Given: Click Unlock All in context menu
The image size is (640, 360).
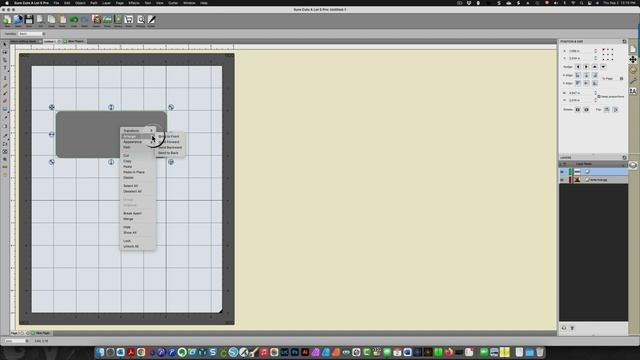Looking at the screenshot, I should click(x=131, y=247).
